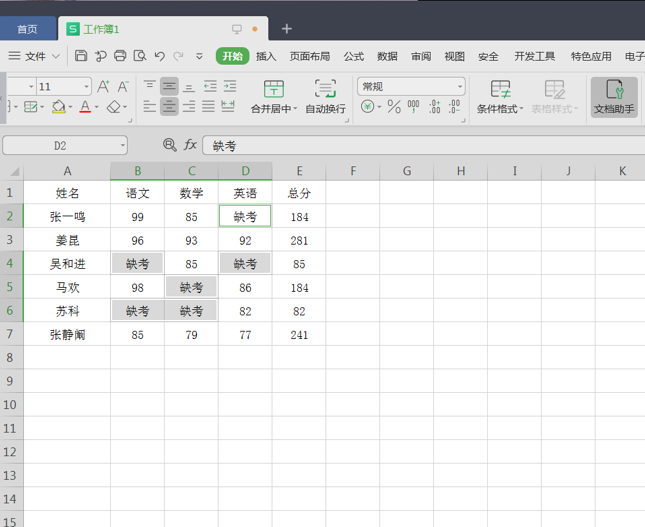Apply thousands separator format
The height and width of the screenshot is (527, 645).
413,107
